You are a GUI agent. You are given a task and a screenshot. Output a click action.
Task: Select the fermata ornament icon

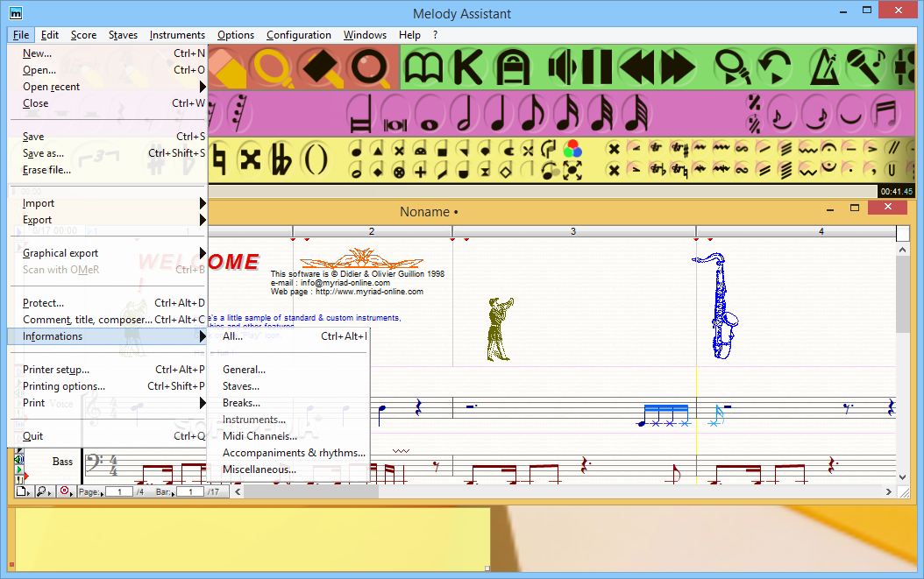[x=828, y=147]
